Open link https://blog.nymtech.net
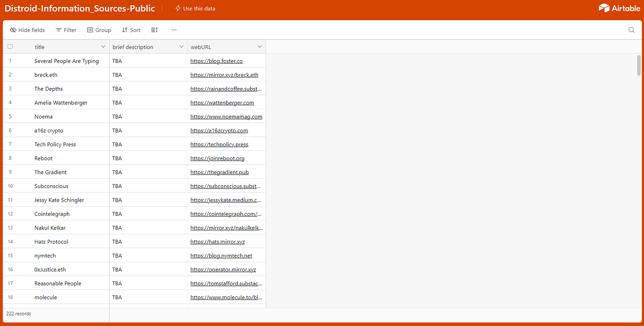Screen dimensions: 644x326 [221, 256]
